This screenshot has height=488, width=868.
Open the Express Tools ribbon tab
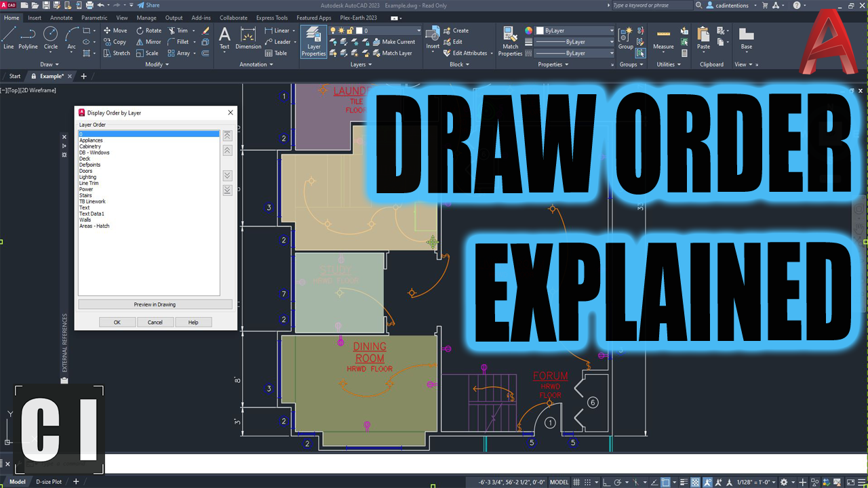click(271, 18)
